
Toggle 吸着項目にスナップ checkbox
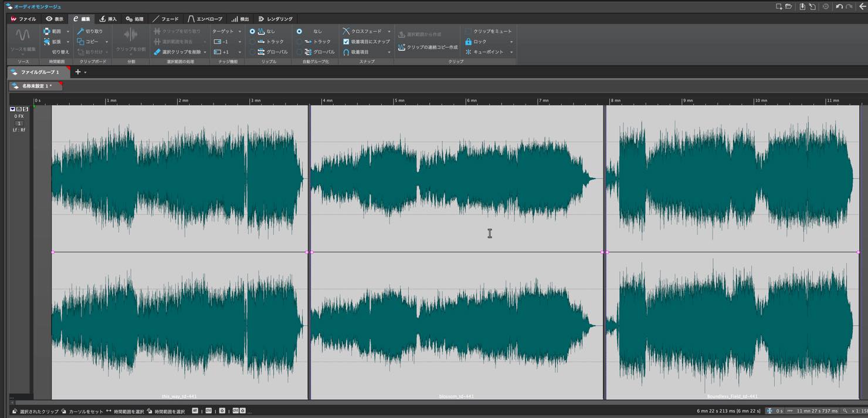346,42
